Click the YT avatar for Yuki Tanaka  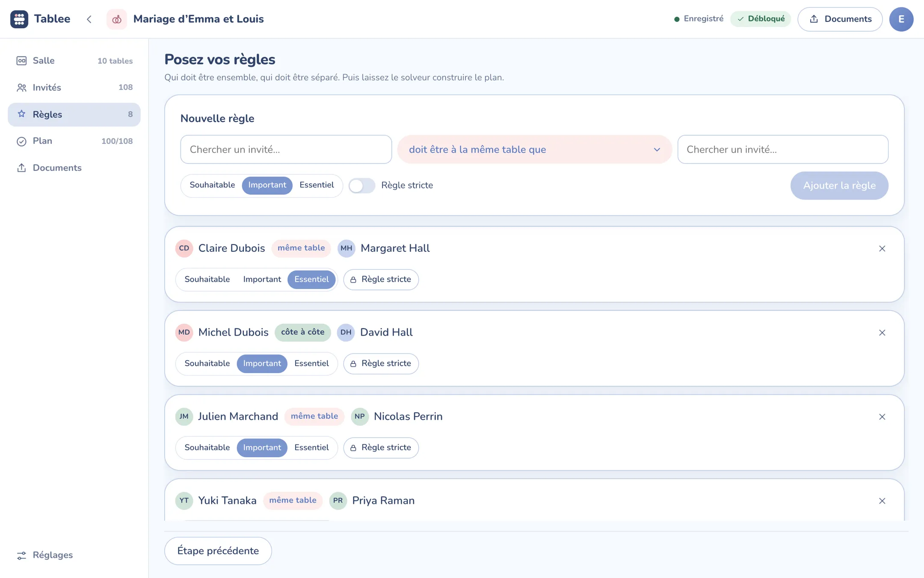[x=184, y=501]
